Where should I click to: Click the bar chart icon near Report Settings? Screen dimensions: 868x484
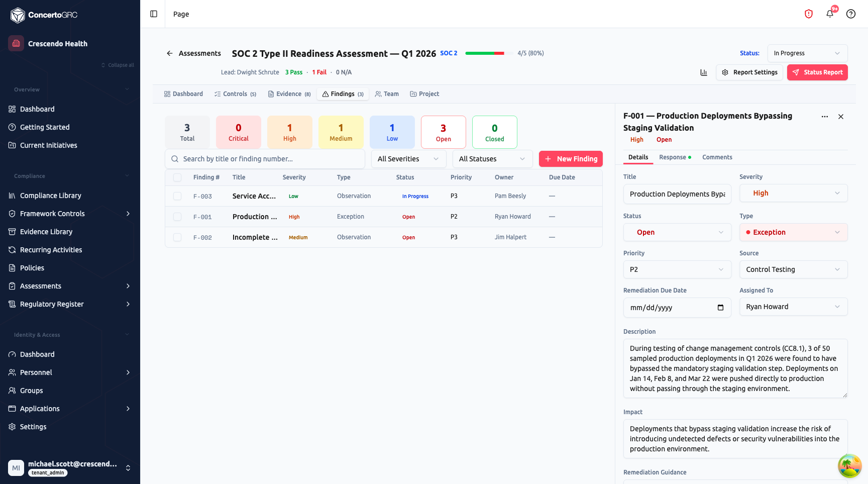[x=704, y=72]
